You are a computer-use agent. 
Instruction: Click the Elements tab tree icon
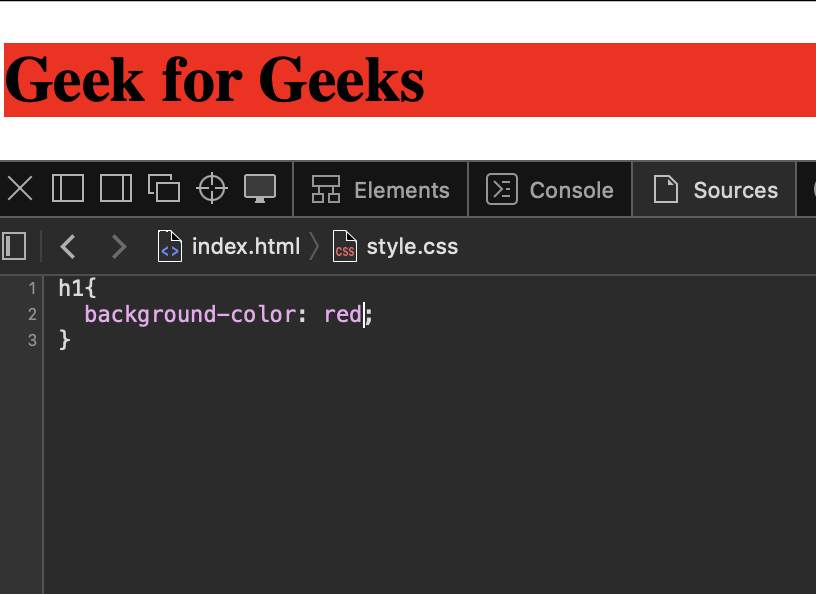[x=326, y=189]
